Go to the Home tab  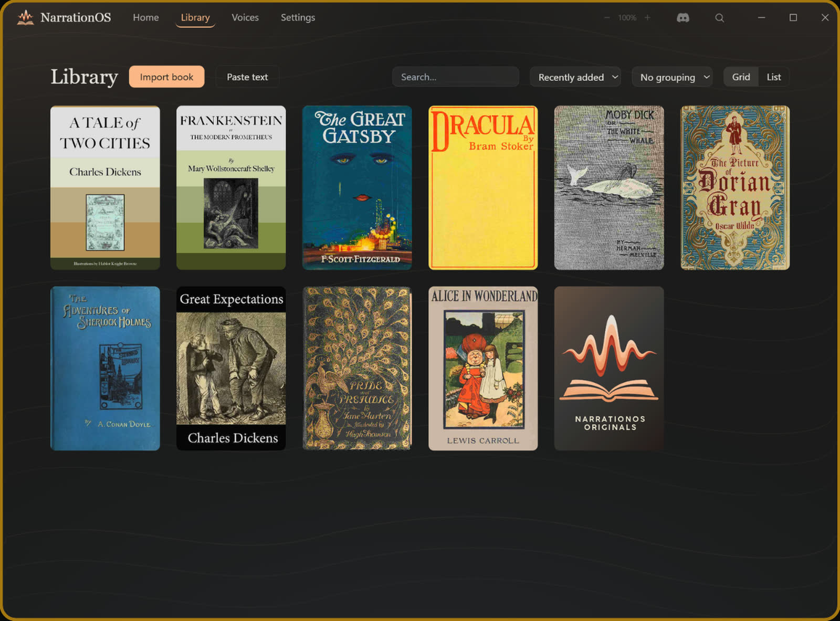coord(146,17)
